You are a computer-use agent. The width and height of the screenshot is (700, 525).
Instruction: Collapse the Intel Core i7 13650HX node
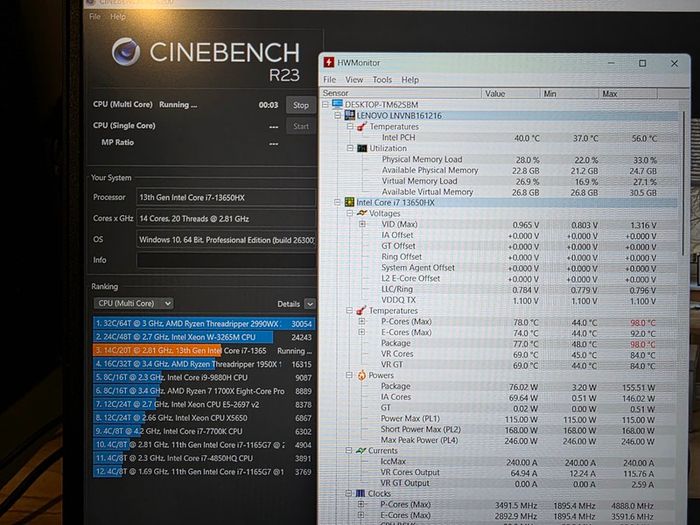pos(338,203)
